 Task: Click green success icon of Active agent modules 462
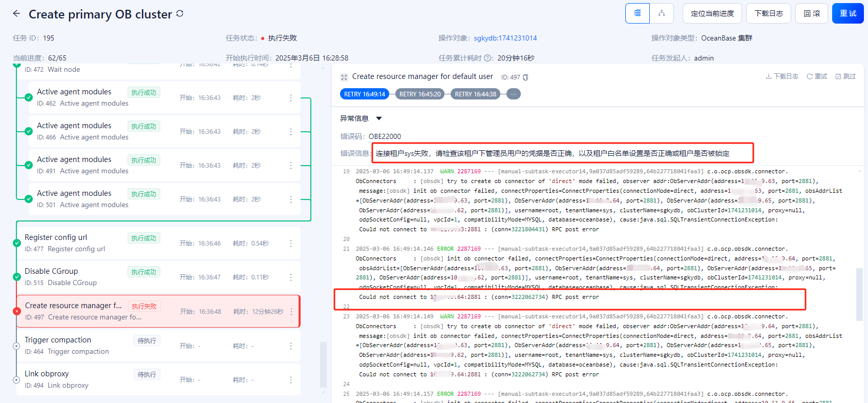click(x=29, y=97)
